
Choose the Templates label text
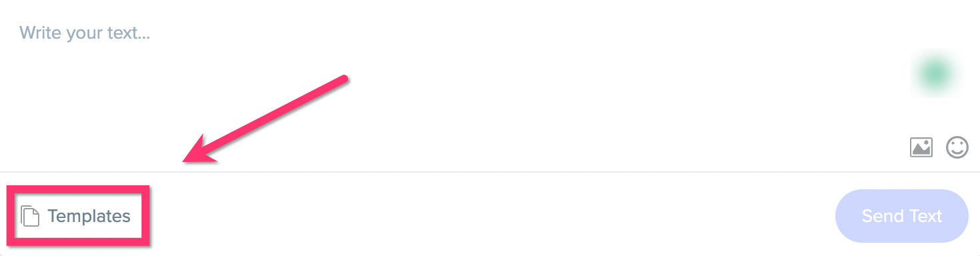(x=89, y=216)
